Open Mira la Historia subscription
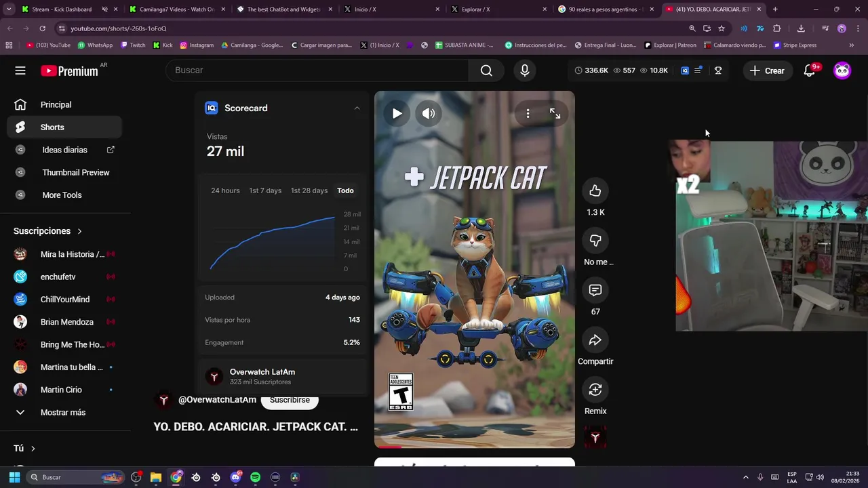Viewport: 868px width, 488px height. (x=65, y=254)
